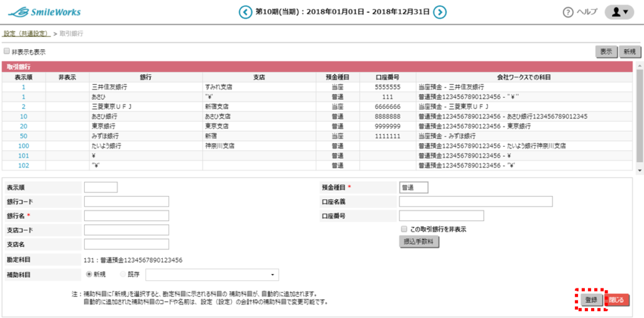This screenshot has height=318, width=644.
Task: Select the みずほ銀行 bank cell
Action: [146, 136]
